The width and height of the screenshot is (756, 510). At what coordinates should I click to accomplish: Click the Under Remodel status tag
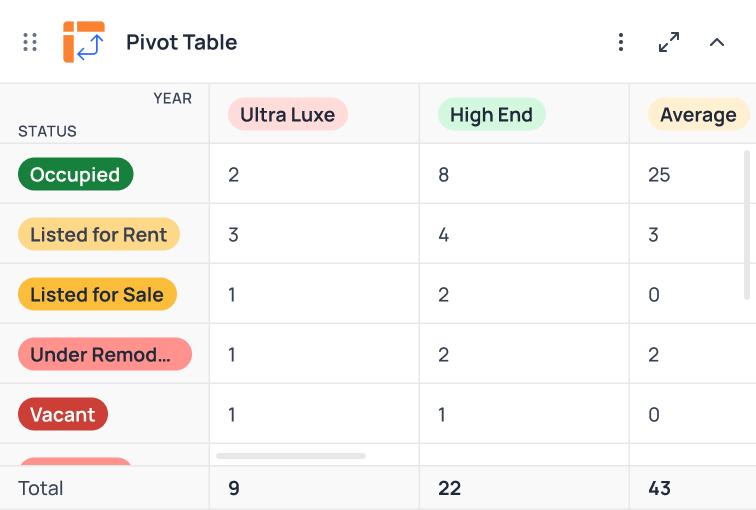pos(104,355)
